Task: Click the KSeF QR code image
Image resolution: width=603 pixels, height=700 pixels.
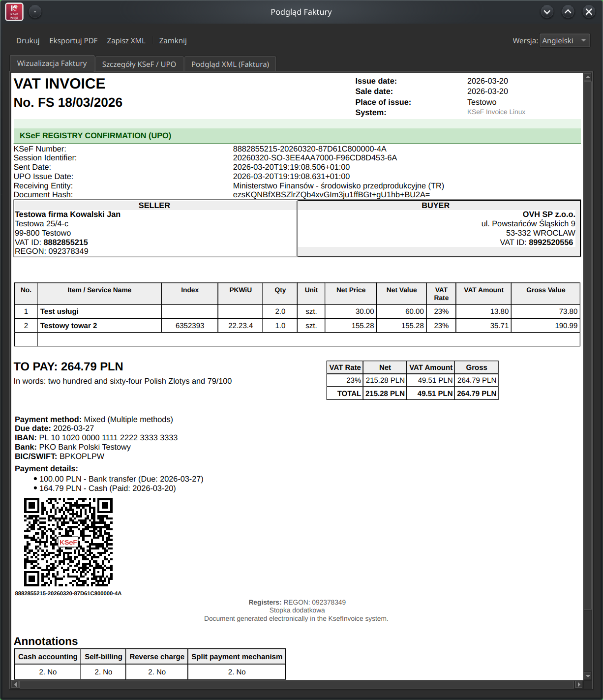Action: 68,542
